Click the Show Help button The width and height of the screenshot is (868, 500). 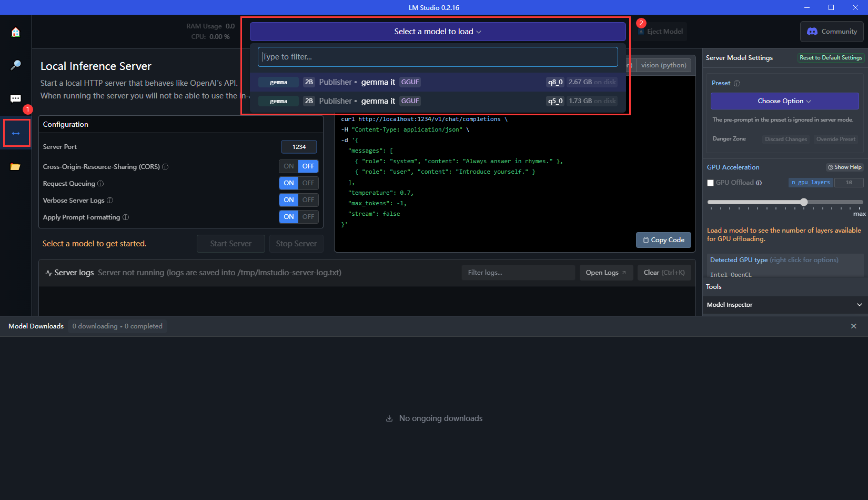[844, 167]
